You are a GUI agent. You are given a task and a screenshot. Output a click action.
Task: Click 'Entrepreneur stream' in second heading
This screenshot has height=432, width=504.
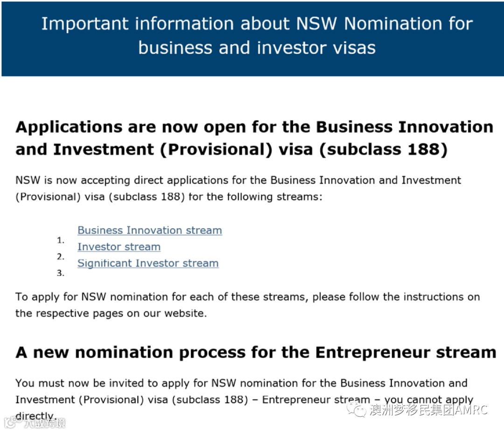pyautogui.click(x=406, y=352)
